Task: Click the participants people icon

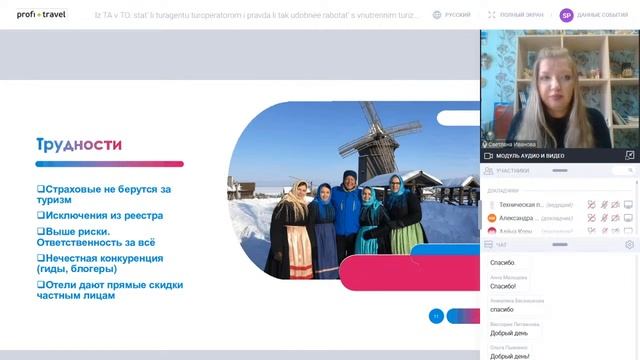Action: (488, 171)
